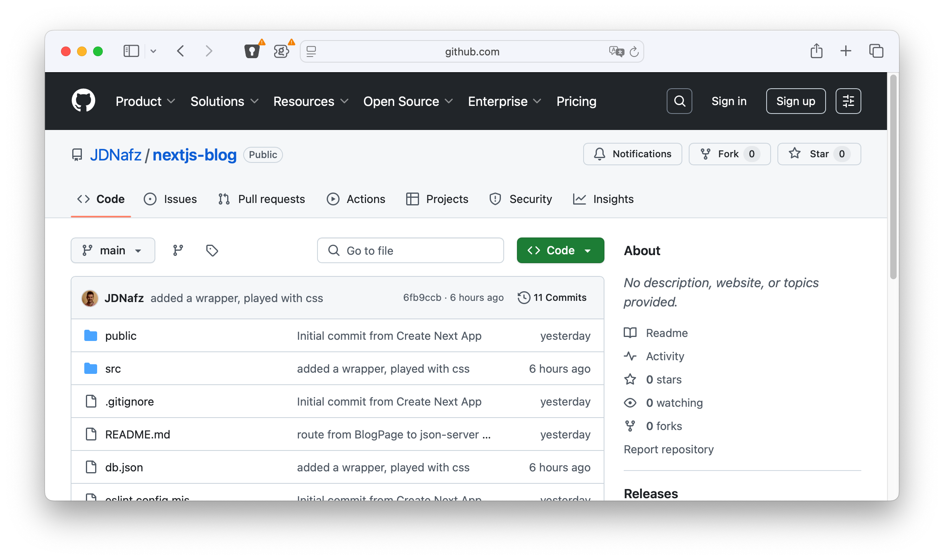Click the appearance settings sliders icon
Image resolution: width=944 pixels, height=560 pixels.
click(848, 101)
